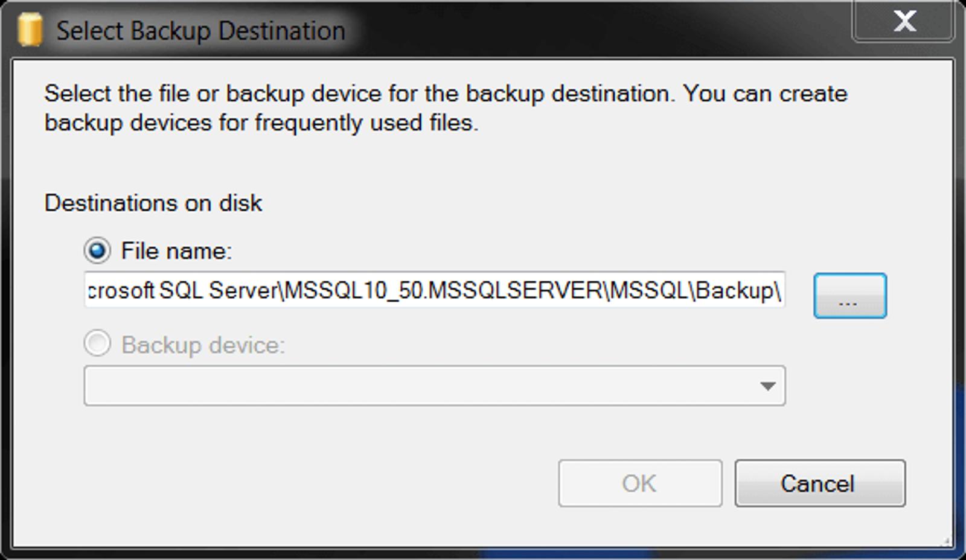Click the dialog instruction text paragraph
Screen dimensions: 966x560
click(x=446, y=108)
